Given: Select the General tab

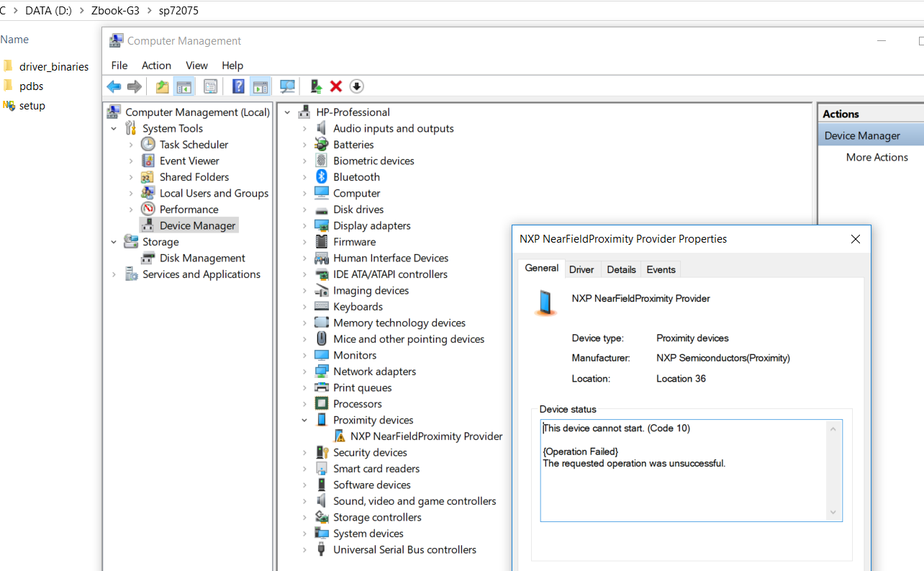Looking at the screenshot, I should click(541, 268).
